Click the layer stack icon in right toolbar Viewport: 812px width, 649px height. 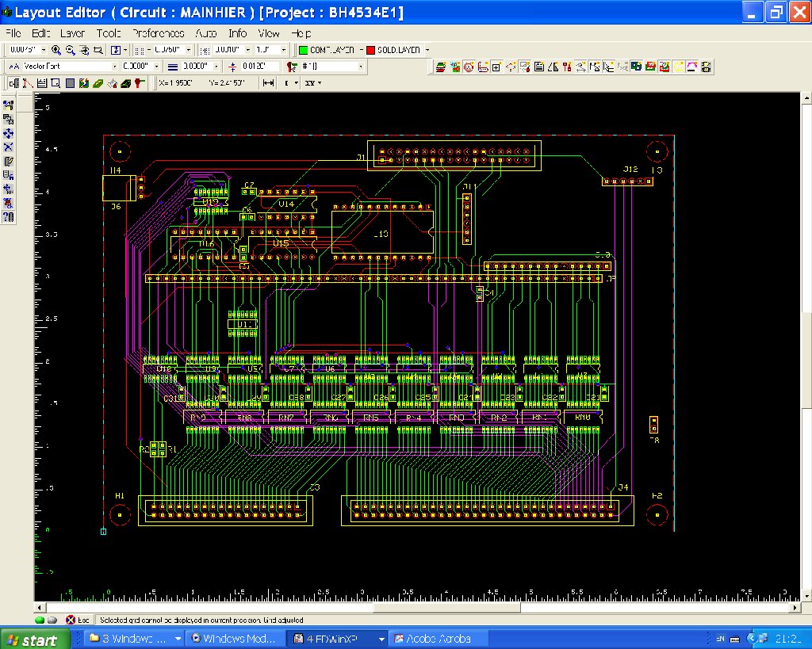pyautogui.click(x=442, y=67)
